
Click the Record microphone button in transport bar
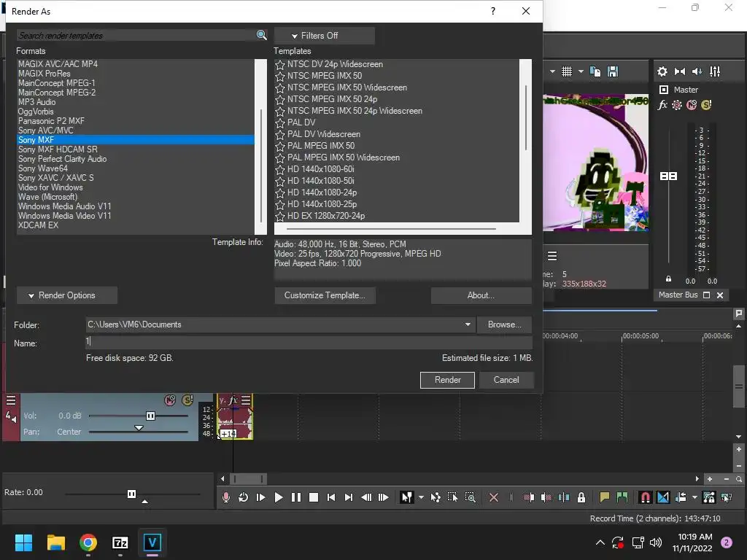226,497
